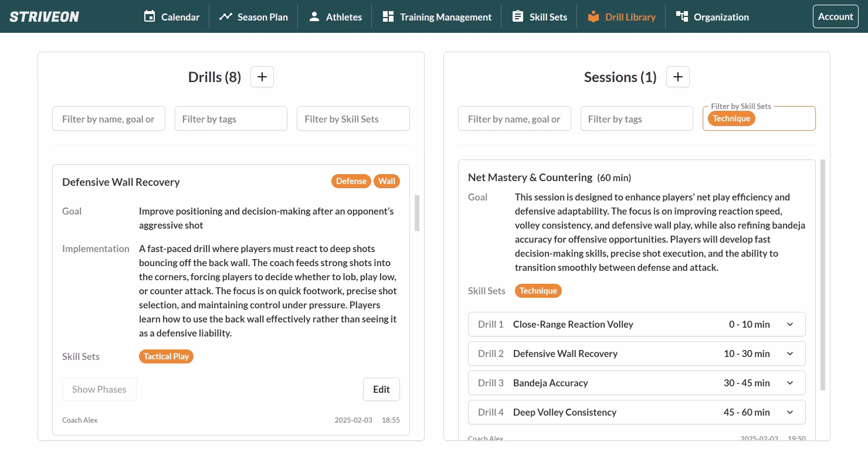Image resolution: width=868 pixels, height=469 pixels.
Task: Click the Net Mastery & Countering title
Action: click(x=530, y=177)
